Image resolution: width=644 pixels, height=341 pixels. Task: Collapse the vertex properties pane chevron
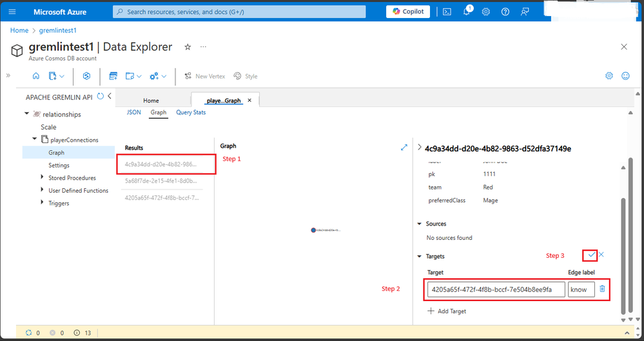[419, 147]
